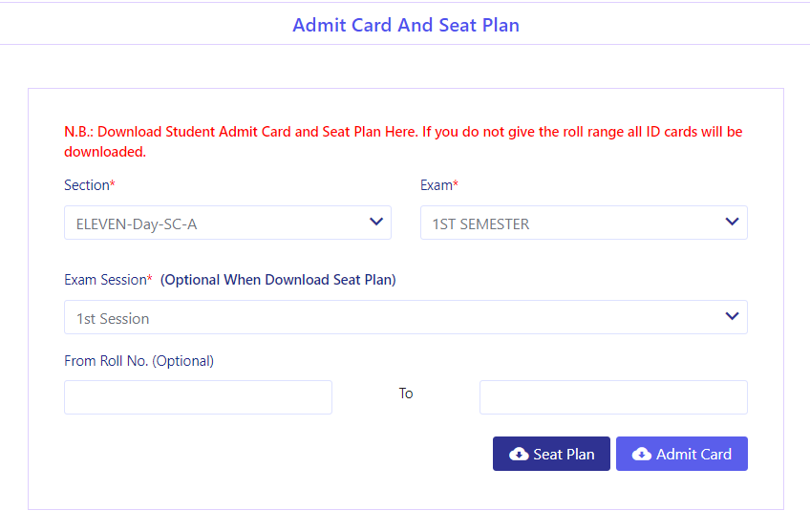This screenshot has height=532, width=810.
Task: Focus the From Roll No. input box
Action: point(198,397)
